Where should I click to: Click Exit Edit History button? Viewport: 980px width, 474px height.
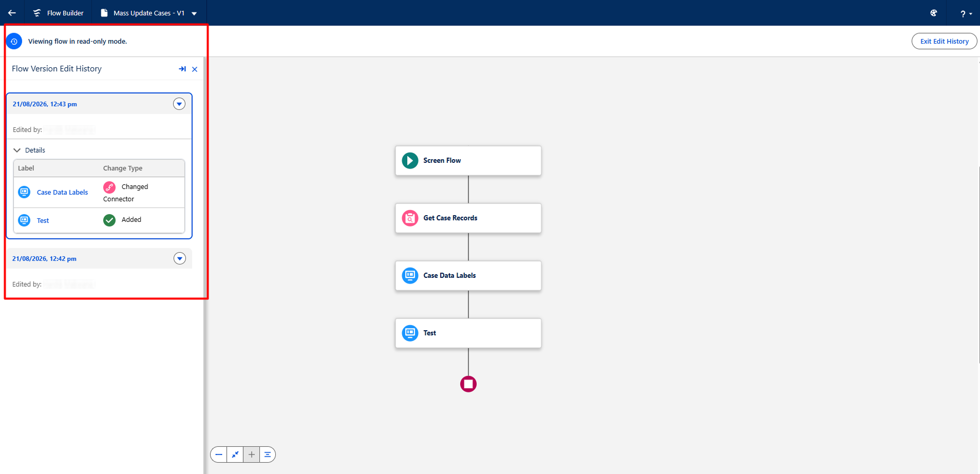pyautogui.click(x=944, y=41)
